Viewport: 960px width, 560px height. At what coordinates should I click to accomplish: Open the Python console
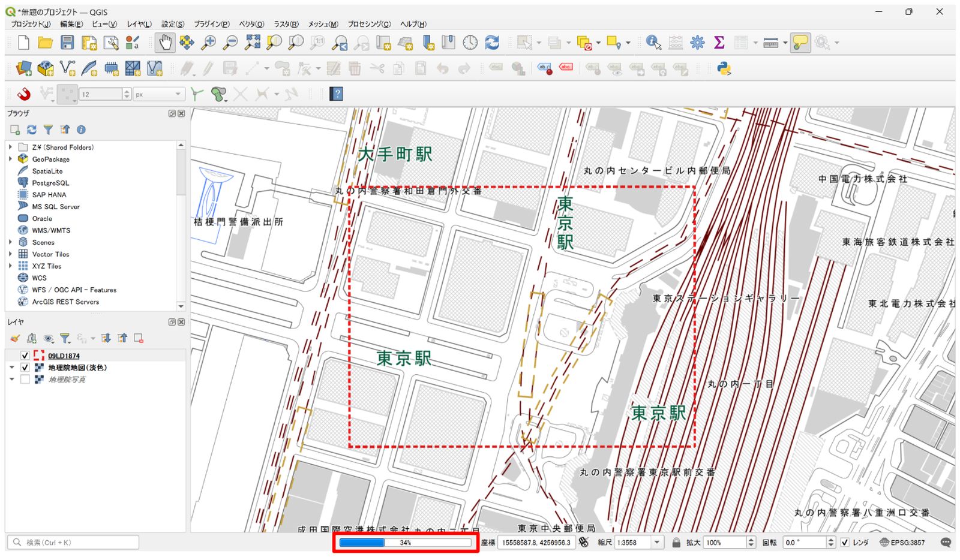click(x=724, y=68)
